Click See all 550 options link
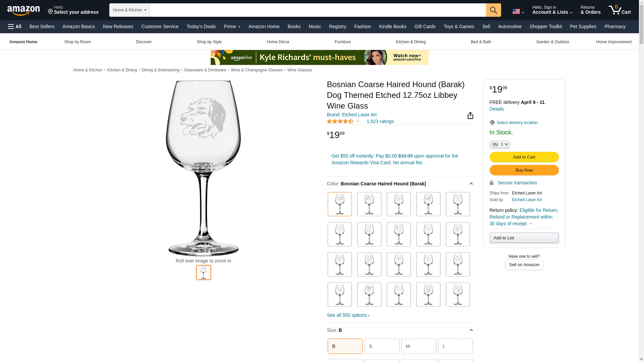644x362 pixels. click(x=348, y=315)
